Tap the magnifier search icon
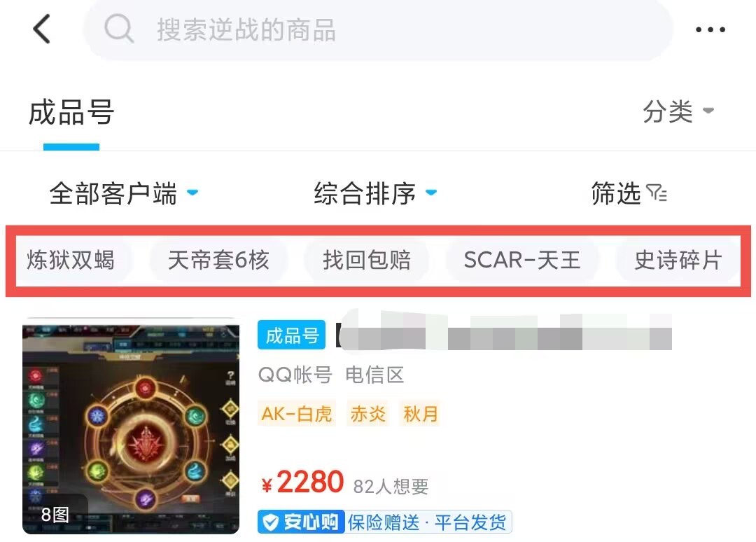Screen dimensions: 756x542 118,29
